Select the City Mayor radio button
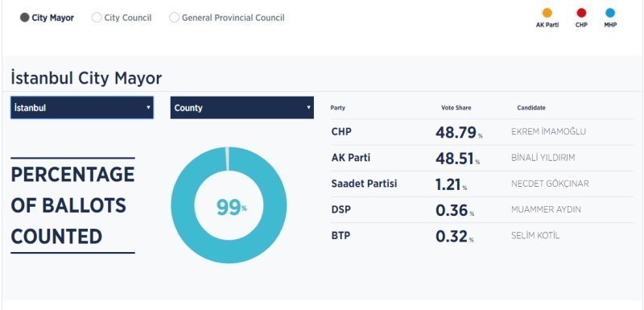Image resolution: width=644 pixels, height=310 pixels. [25, 18]
